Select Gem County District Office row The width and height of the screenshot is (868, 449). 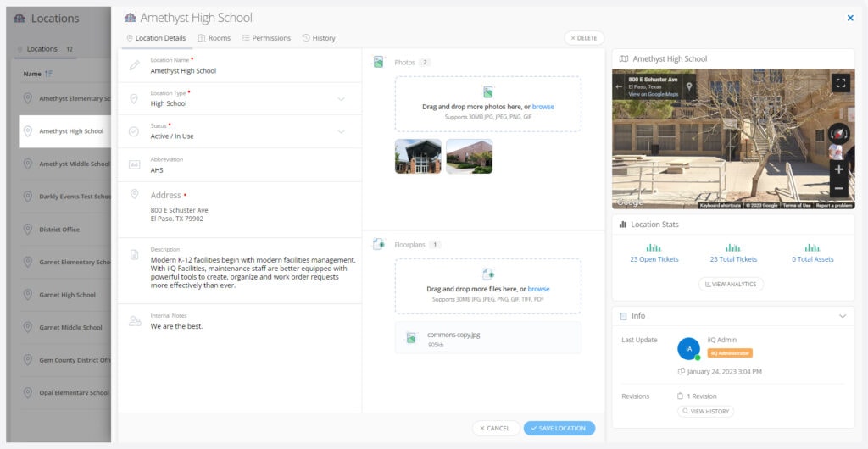(x=65, y=360)
